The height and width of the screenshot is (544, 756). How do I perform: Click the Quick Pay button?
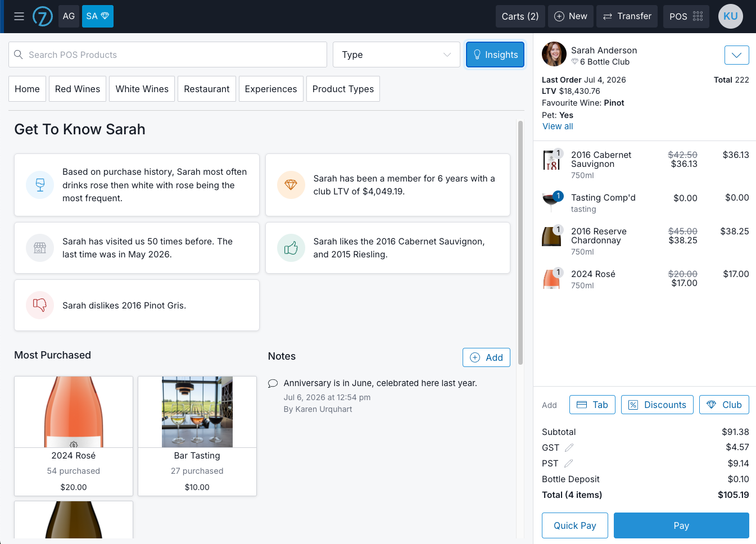click(575, 525)
